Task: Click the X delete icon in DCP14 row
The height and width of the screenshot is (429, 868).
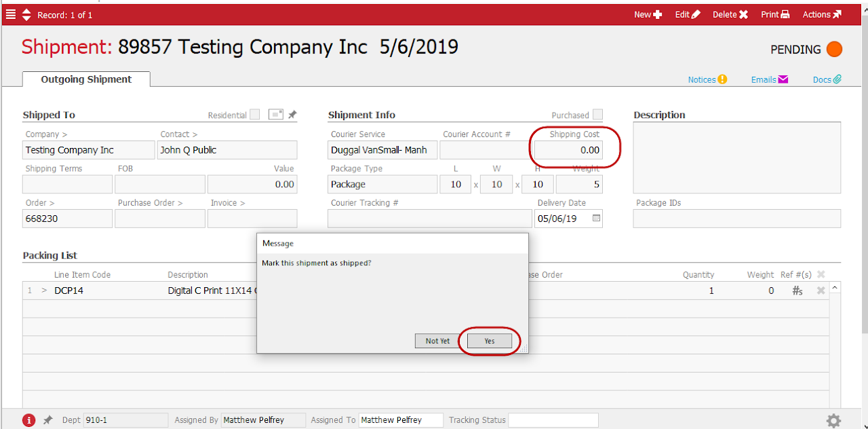Action: (x=821, y=291)
